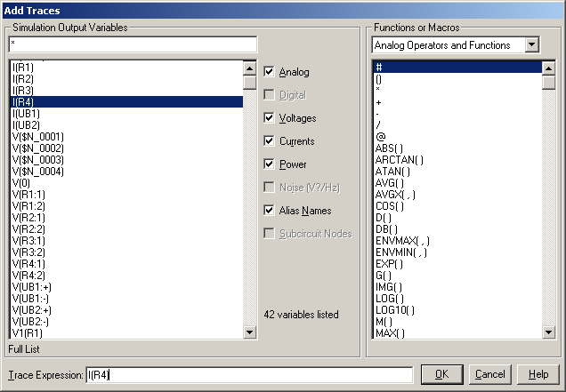
Task: Select AVG( ) function
Action: tap(457, 183)
